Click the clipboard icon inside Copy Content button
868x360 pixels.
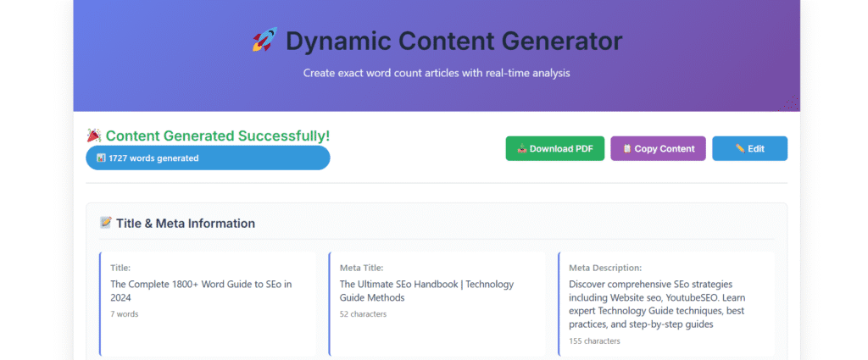626,149
